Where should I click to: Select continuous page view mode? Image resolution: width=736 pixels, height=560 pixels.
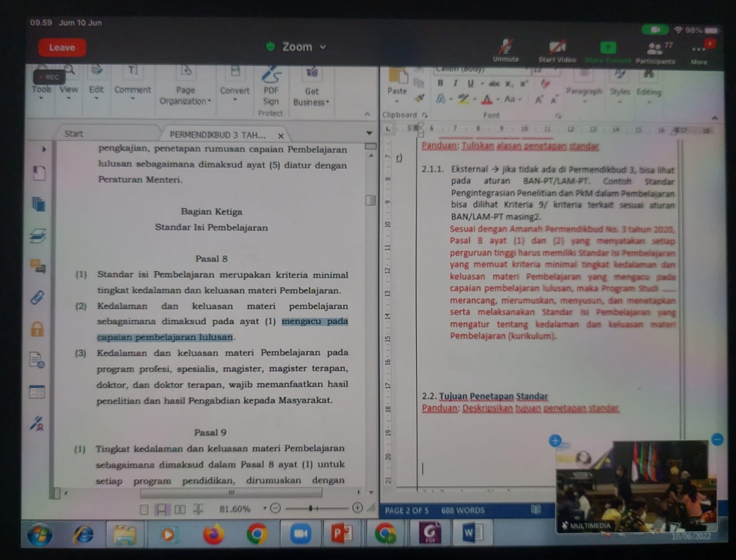(x=161, y=509)
